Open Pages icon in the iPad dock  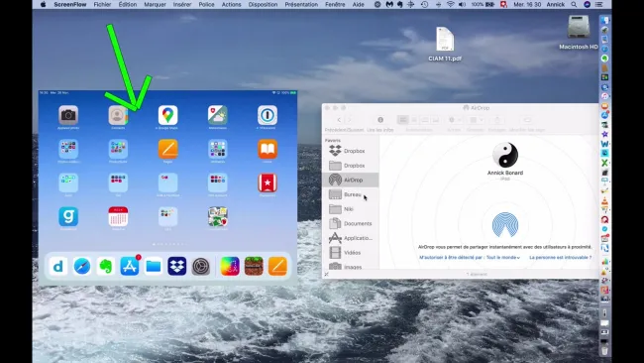tap(277, 267)
